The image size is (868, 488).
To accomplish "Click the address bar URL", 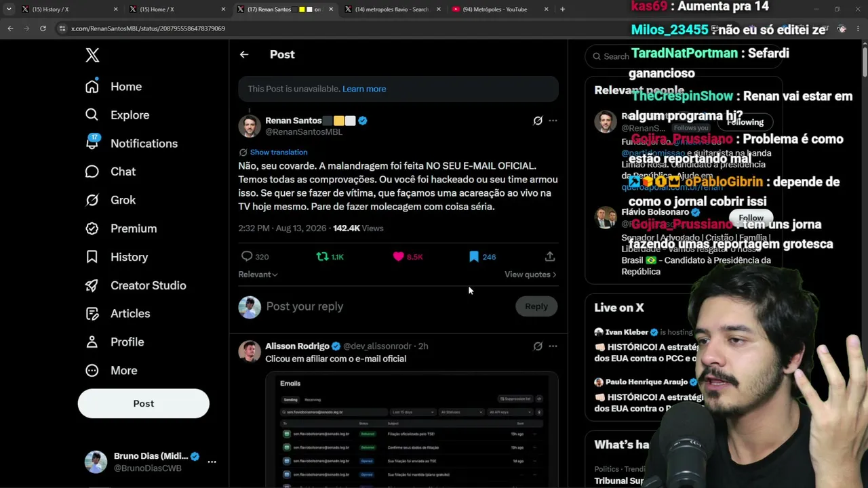I will click(148, 28).
